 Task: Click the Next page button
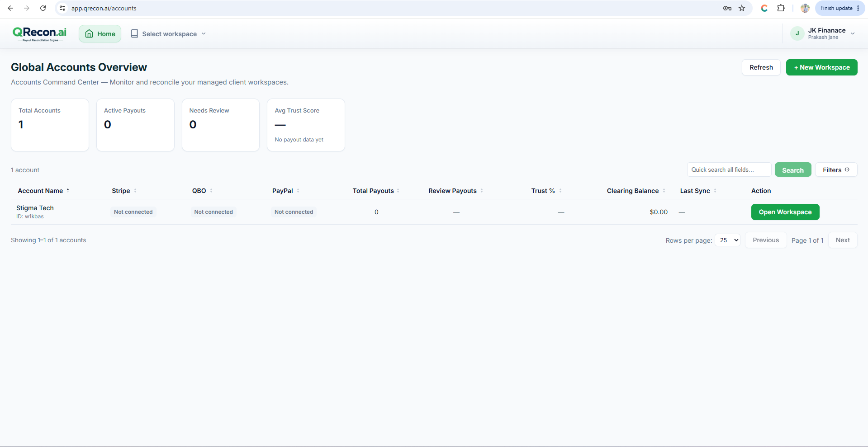(843, 240)
